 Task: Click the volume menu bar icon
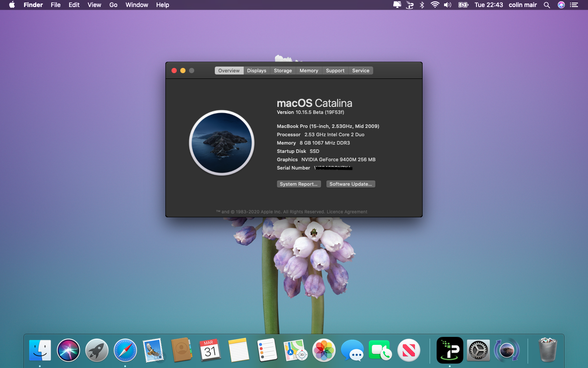pyautogui.click(x=448, y=5)
